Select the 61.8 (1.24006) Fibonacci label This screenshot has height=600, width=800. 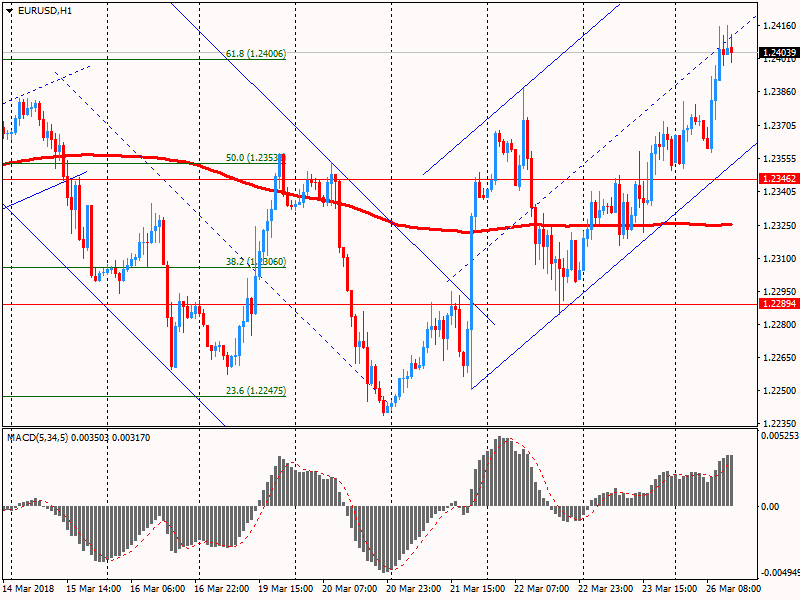[x=256, y=53]
